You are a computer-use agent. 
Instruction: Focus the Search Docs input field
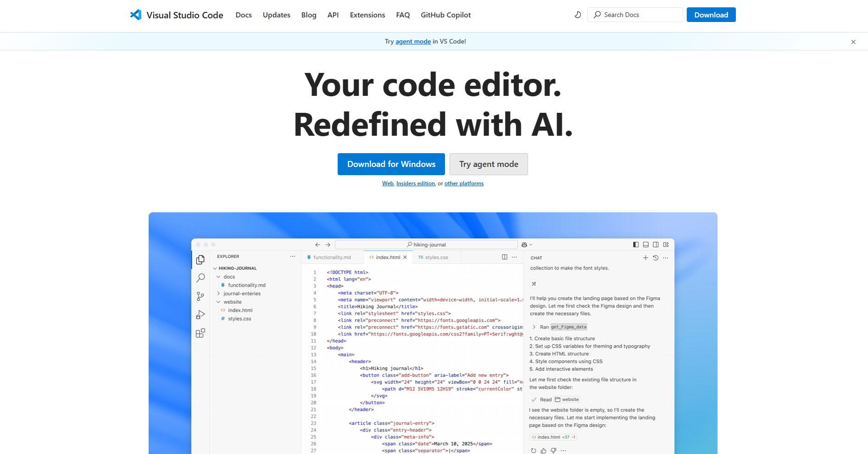635,15
